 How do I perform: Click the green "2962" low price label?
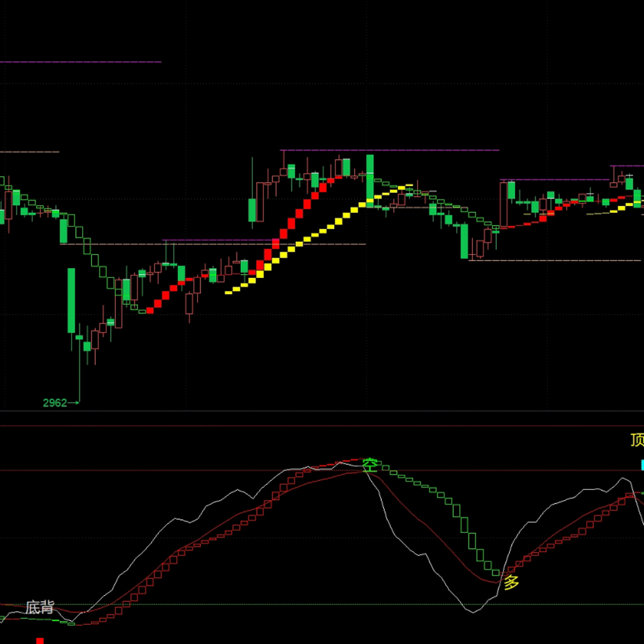(54, 403)
